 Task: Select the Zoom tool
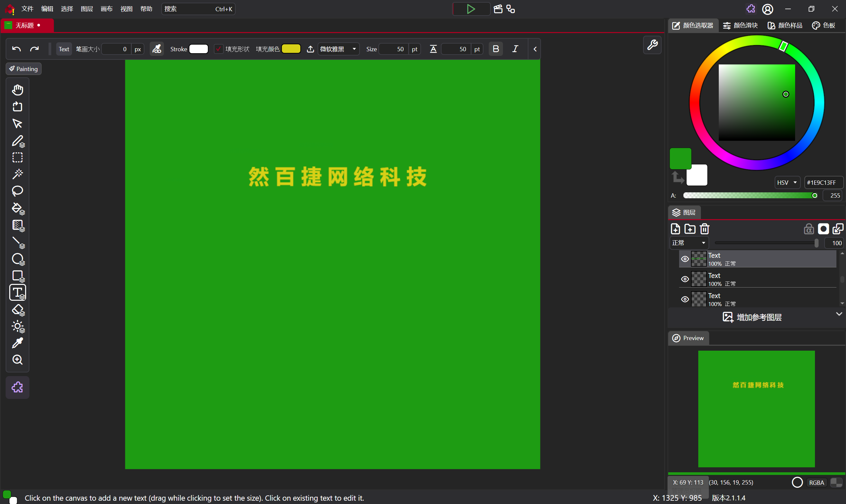pyautogui.click(x=17, y=360)
